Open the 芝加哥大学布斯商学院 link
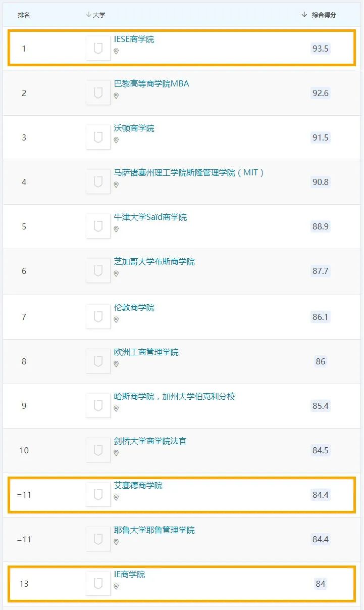 (154, 262)
